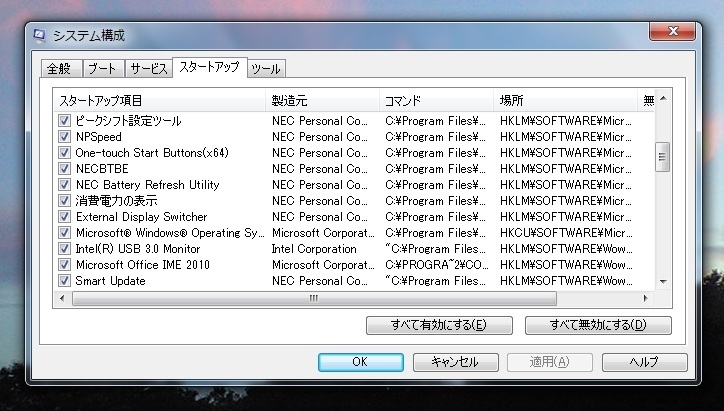
Task: Go to the サービス tab
Action: pos(149,69)
